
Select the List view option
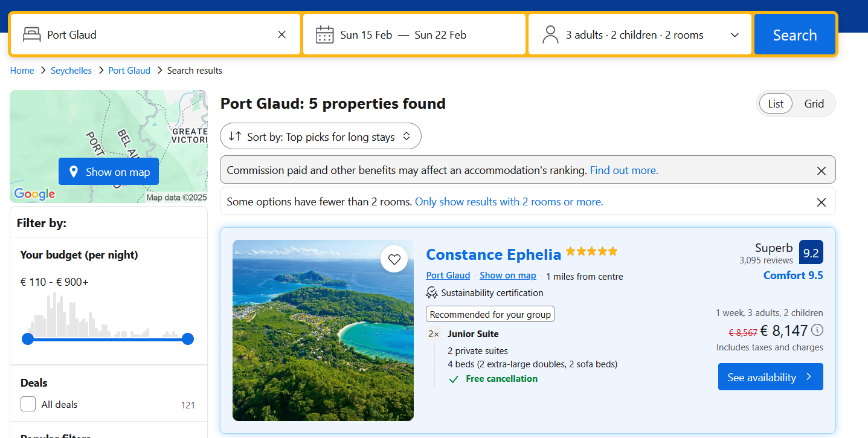[x=776, y=104]
